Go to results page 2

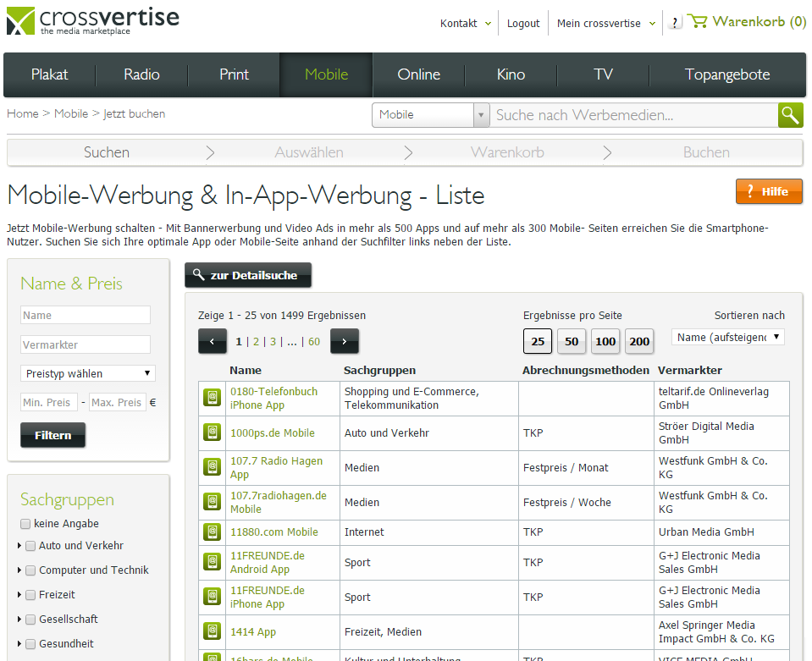click(256, 342)
